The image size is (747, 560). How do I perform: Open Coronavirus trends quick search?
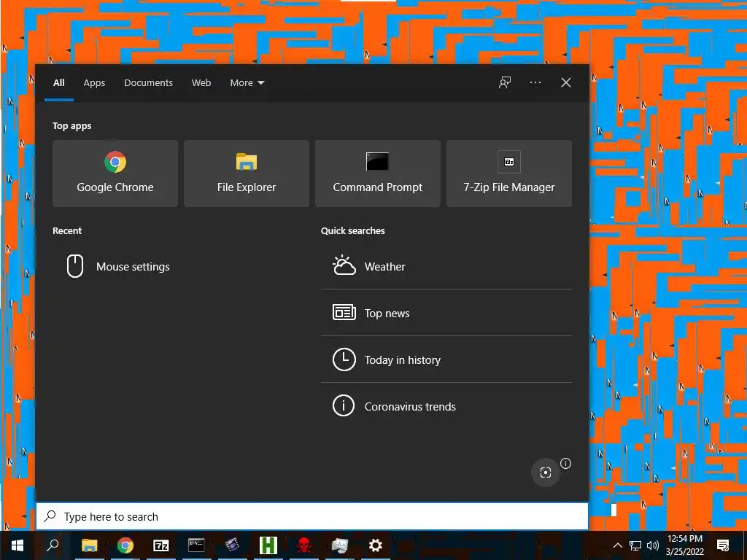(446, 406)
